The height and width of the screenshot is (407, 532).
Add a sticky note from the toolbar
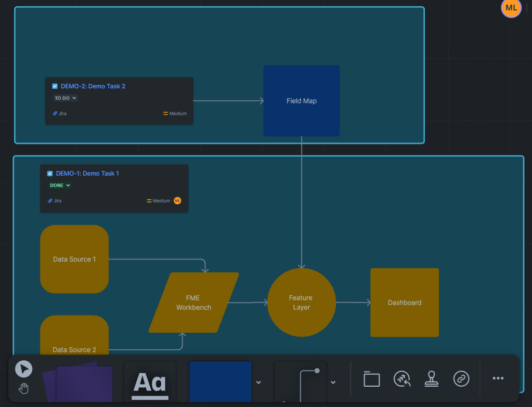pyautogui.click(x=84, y=384)
